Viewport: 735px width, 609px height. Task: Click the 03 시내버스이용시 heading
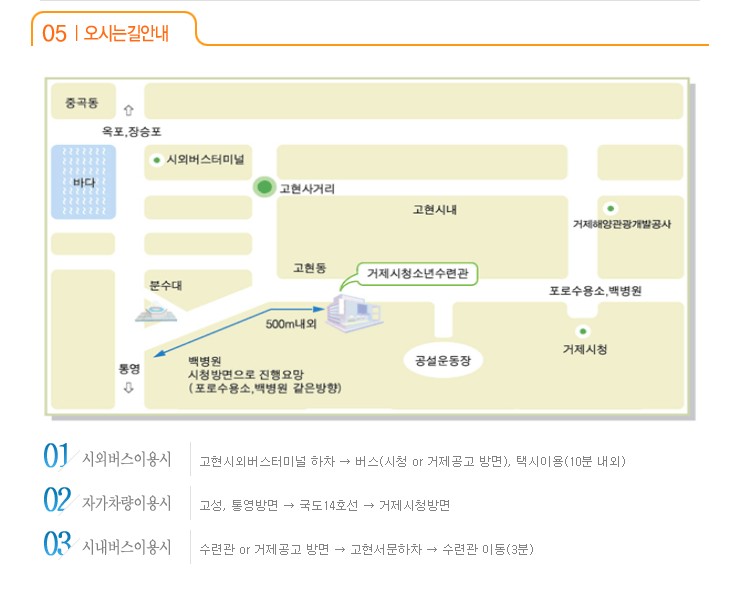pyautogui.click(x=108, y=547)
